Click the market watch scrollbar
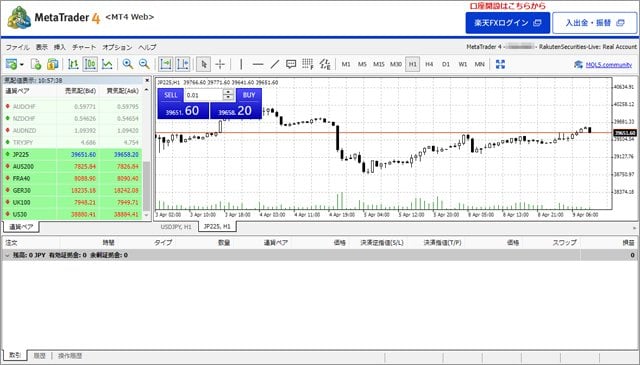The image size is (640, 365). tap(147, 186)
